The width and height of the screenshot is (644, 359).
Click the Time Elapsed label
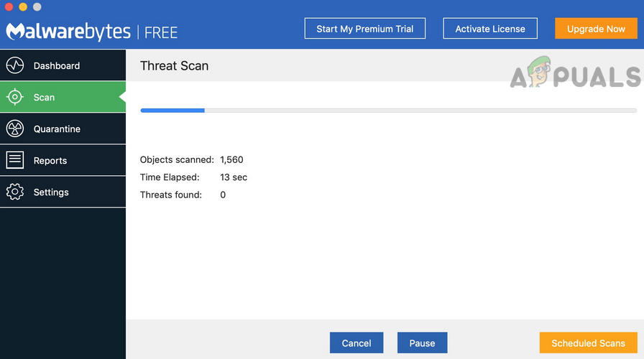pyautogui.click(x=169, y=177)
